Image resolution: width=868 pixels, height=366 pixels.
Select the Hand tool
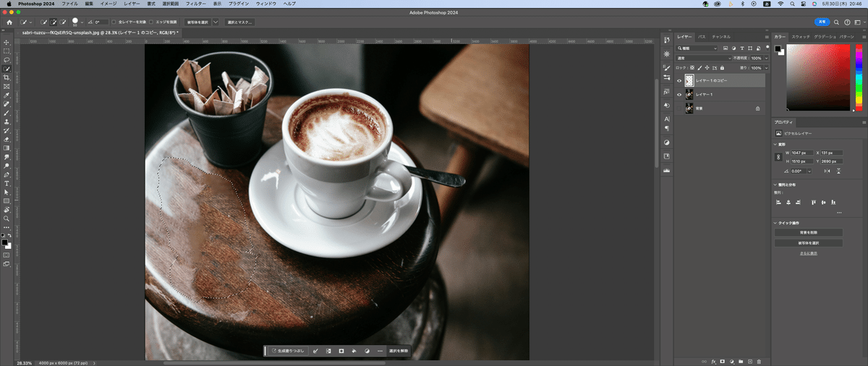[x=7, y=209]
